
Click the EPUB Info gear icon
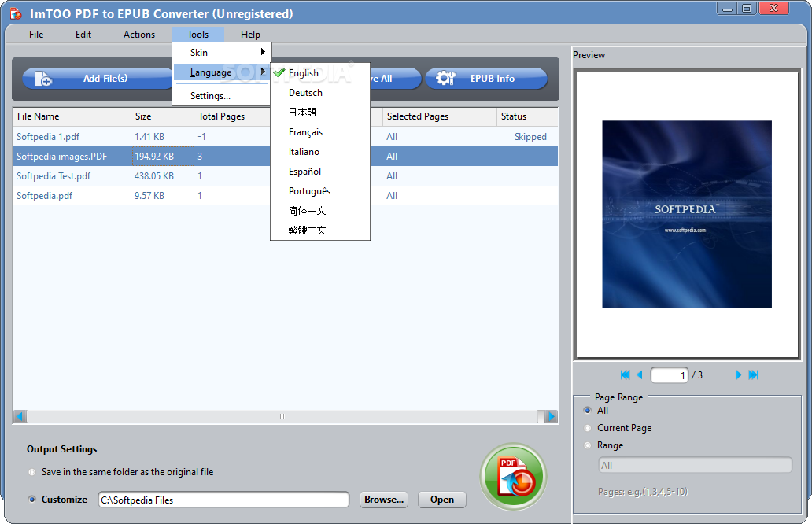(x=445, y=78)
